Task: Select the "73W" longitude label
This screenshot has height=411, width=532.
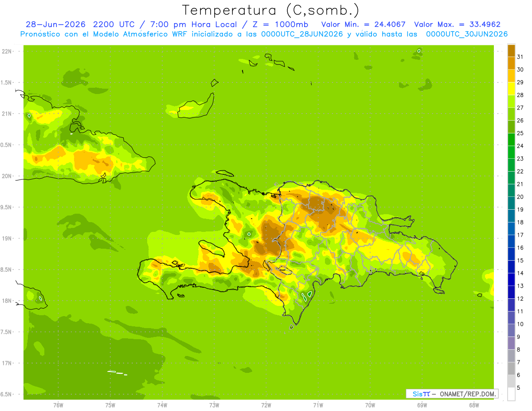Action: [214, 406]
